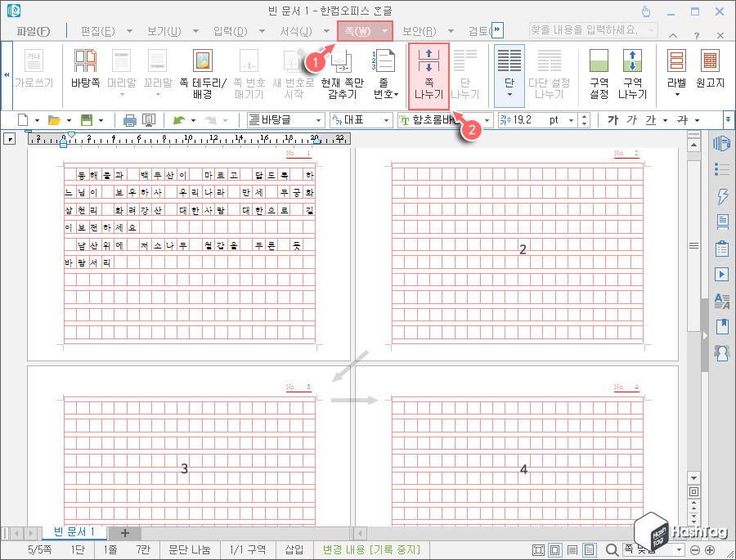Click the 1/1 구역 status text
The image size is (736, 560).
pos(247,549)
